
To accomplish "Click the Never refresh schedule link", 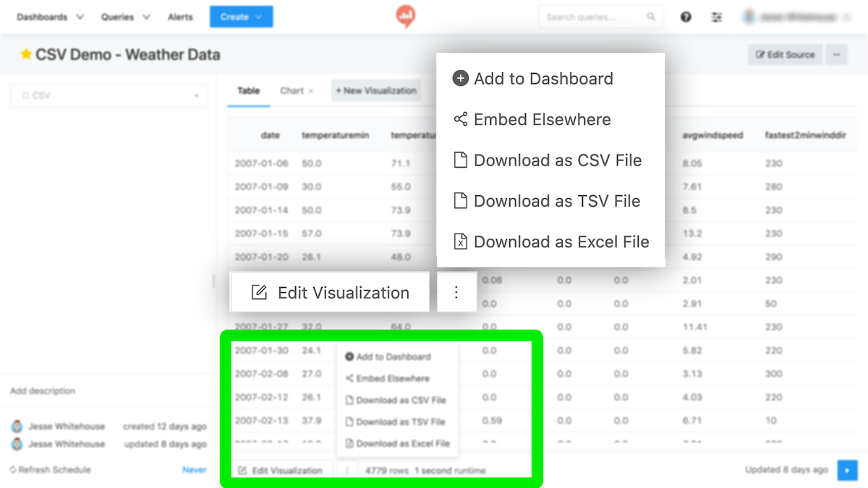I will tap(194, 470).
